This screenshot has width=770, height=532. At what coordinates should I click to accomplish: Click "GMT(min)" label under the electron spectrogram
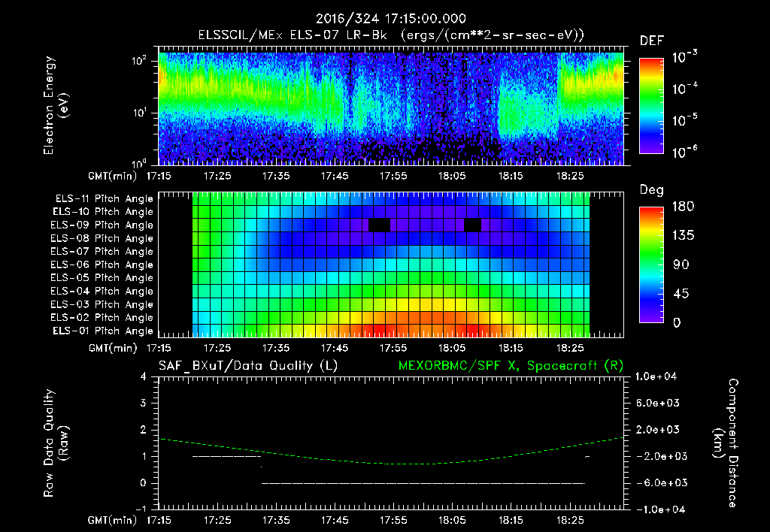[x=113, y=176]
